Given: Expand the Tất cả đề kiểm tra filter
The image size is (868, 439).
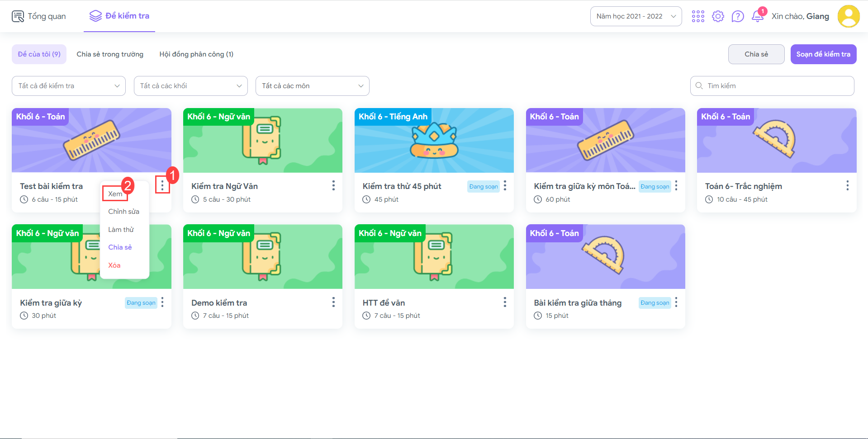Looking at the screenshot, I should pos(69,86).
